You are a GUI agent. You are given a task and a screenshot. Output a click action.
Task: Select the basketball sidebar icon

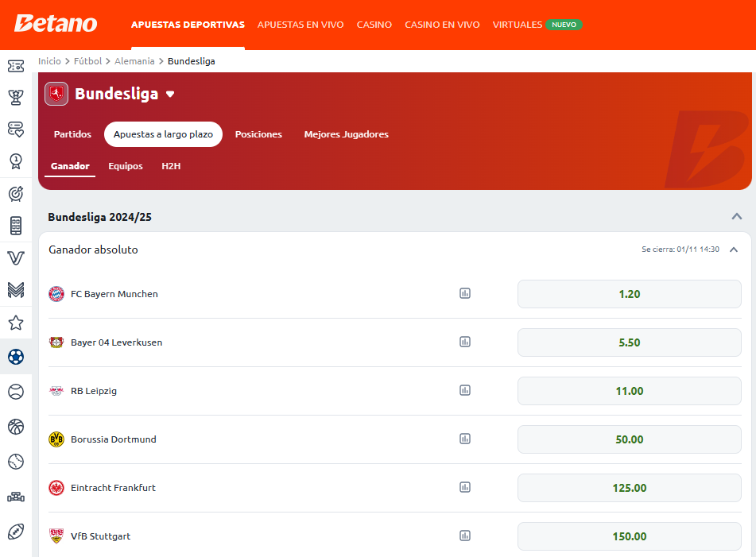[x=16, y=427]
